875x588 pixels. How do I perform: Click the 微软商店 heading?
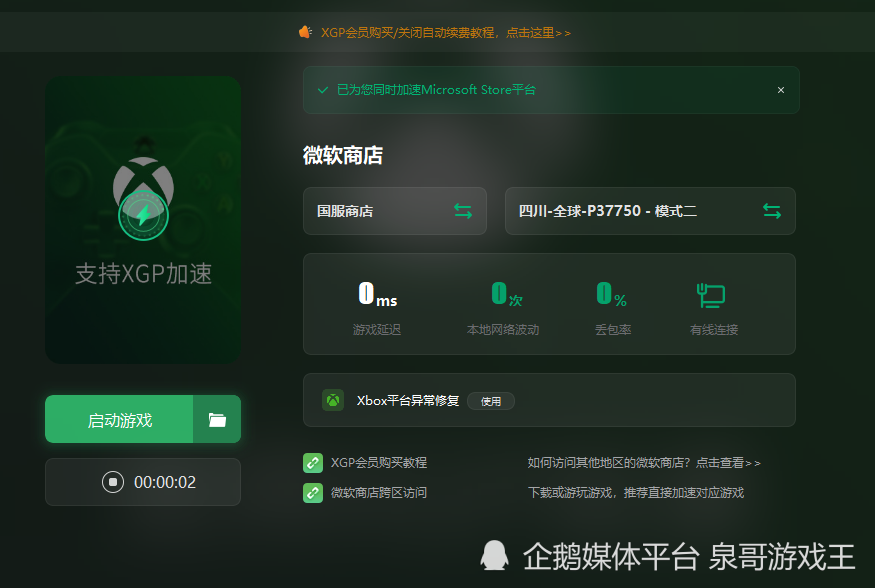(x=343, y=155)
